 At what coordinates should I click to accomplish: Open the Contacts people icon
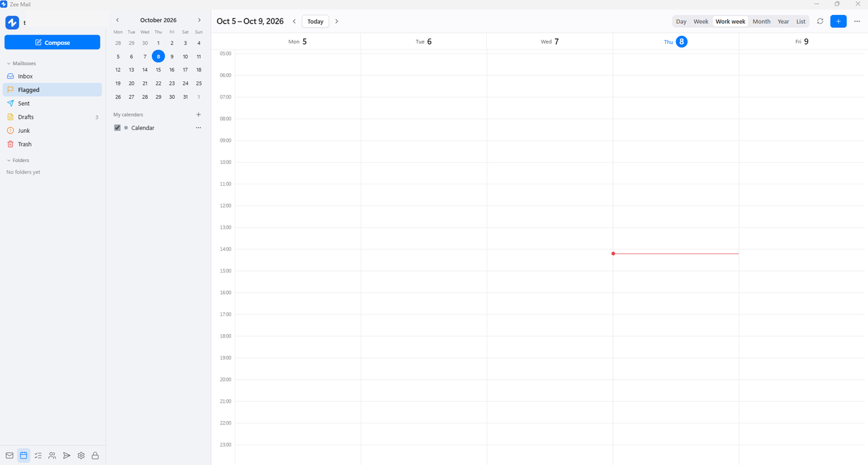tap(52, 456)
